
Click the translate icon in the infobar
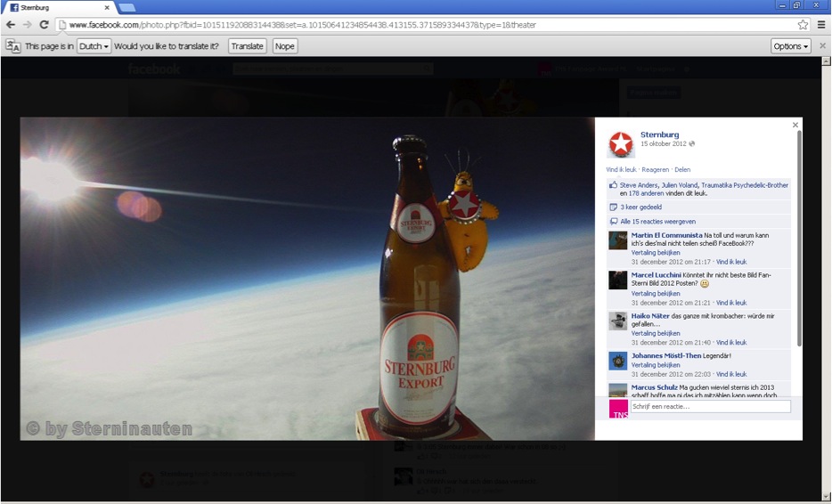coord(13,46)
